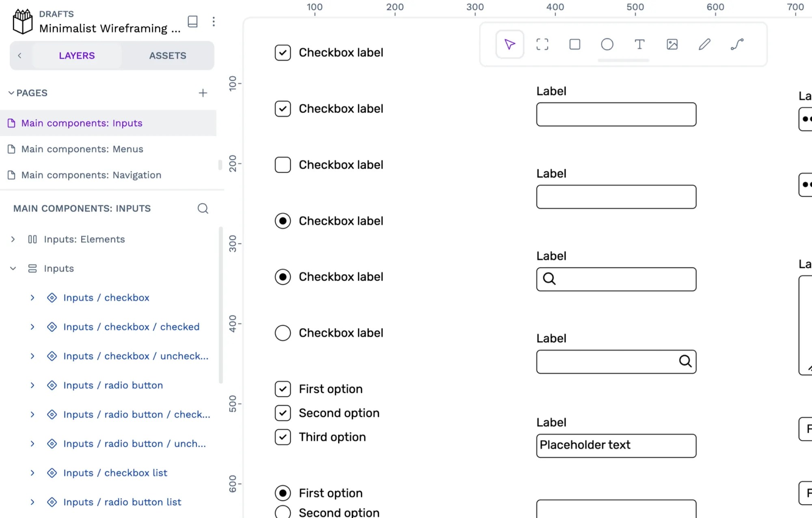
Task: Select the Move (pointer) tool
Action: tap(510, 44)
